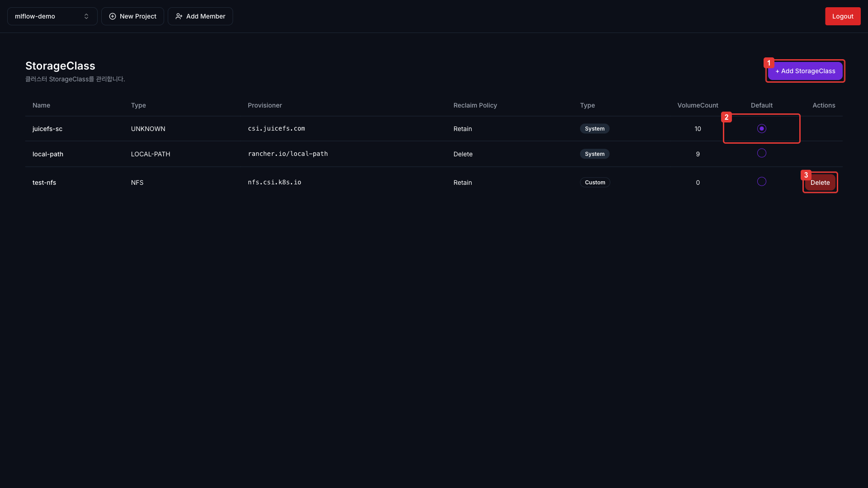Set test-nfs as default storage class
The height and width of the screenshot is (488, 868).
coord(761,182)
